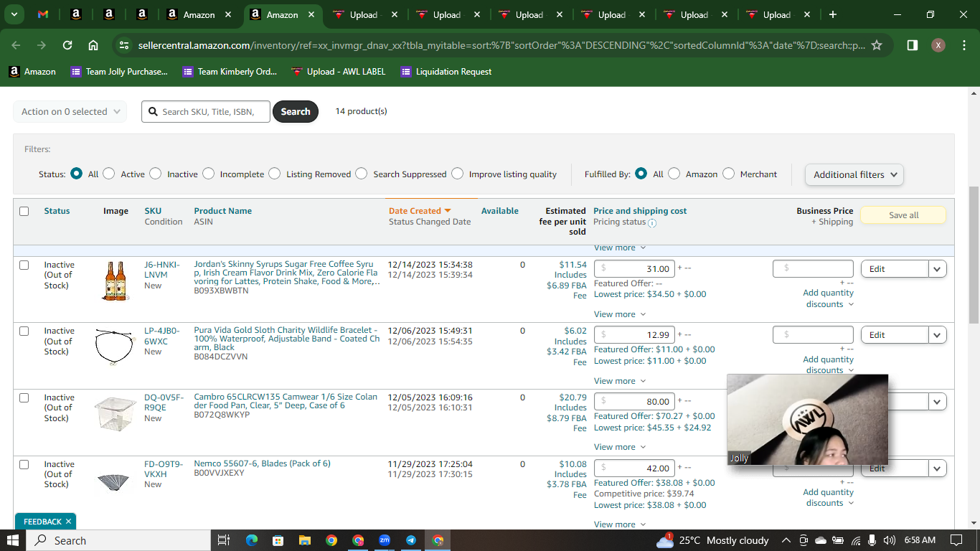Click Edit for the Jordan's Skinny Syrups row
The width and height of the screenshot is (980, 551).
point(895,269)
